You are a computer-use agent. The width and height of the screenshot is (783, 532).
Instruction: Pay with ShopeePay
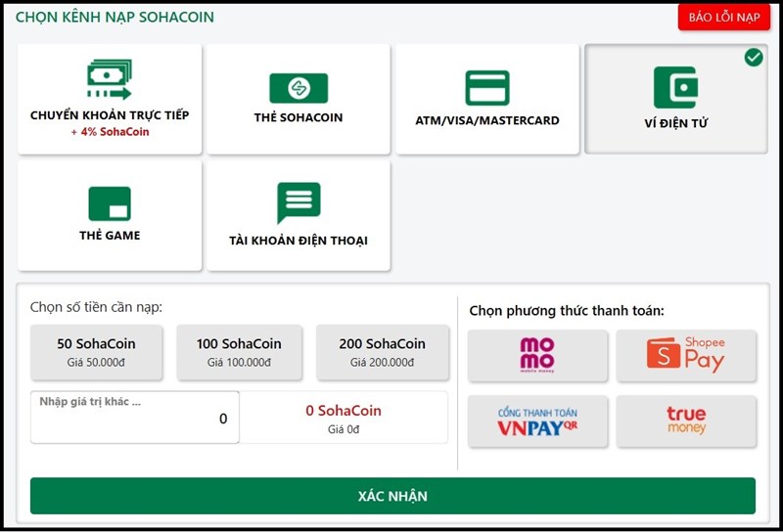686,355
